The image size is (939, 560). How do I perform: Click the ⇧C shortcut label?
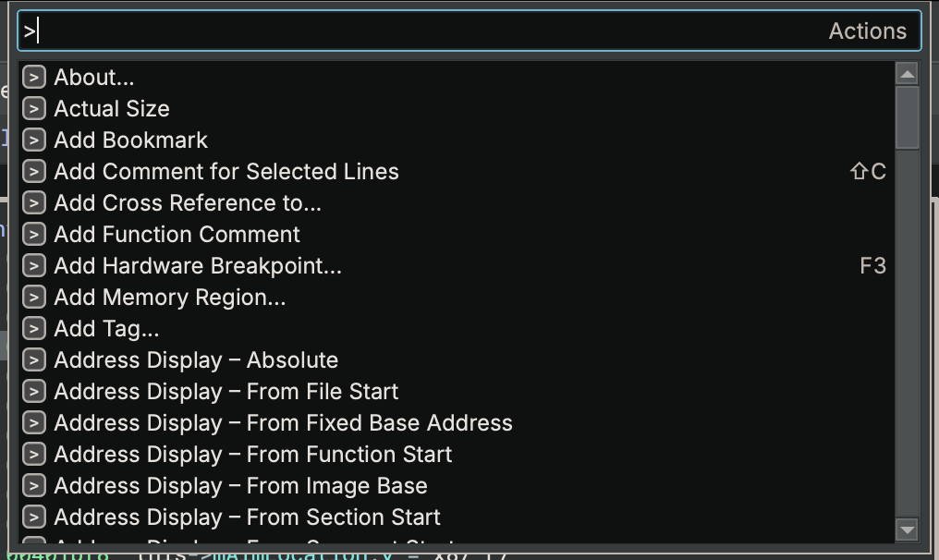point(867,171)
